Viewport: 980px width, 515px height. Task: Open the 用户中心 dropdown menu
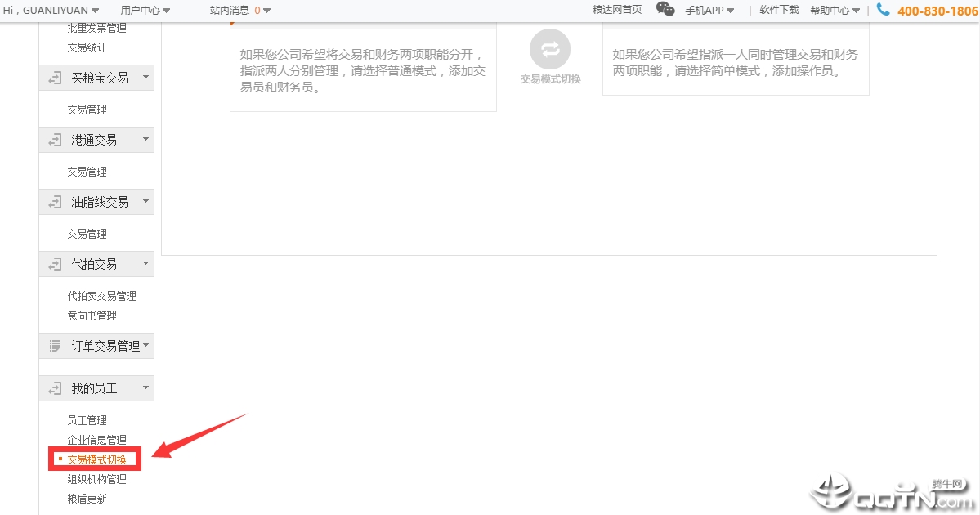(145, 11)
